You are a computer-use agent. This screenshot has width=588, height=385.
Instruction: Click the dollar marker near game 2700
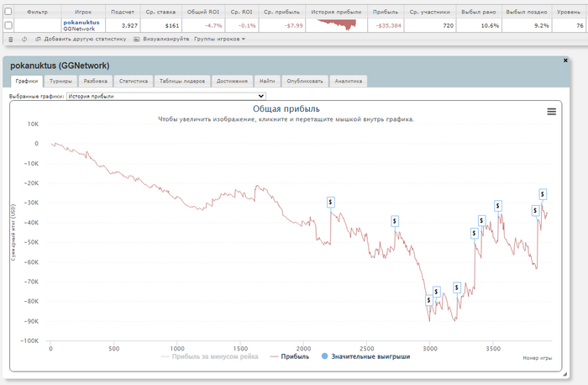(395, 221)
